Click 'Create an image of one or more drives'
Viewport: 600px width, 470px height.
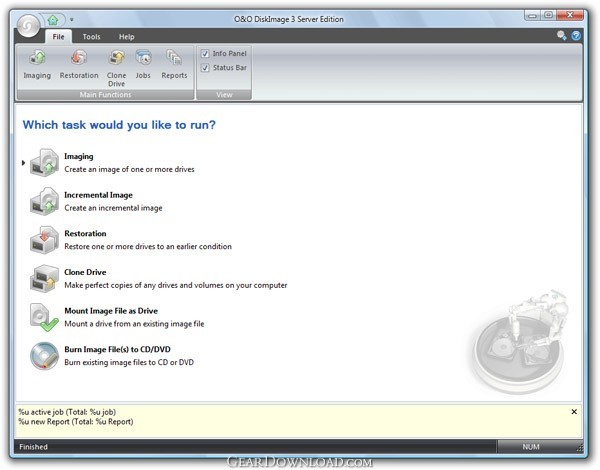[129, 169]
